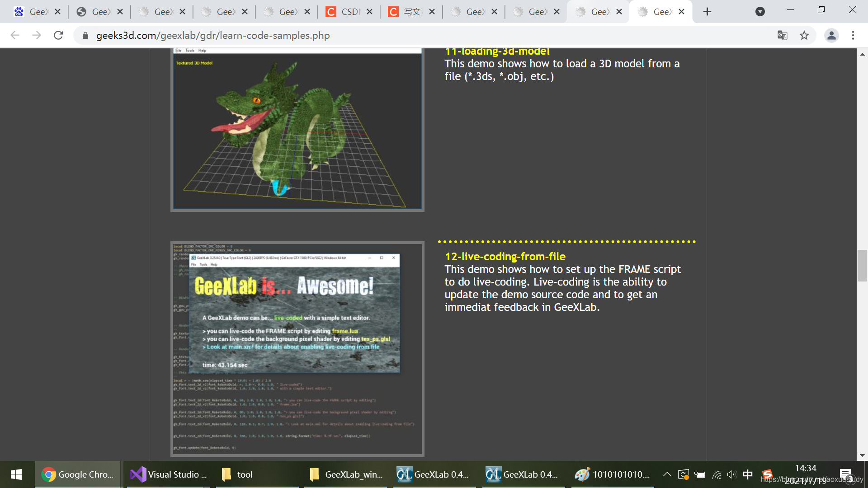Toggle Chinese input method indicator
868x488 pixels.
[x=748, y=474]
